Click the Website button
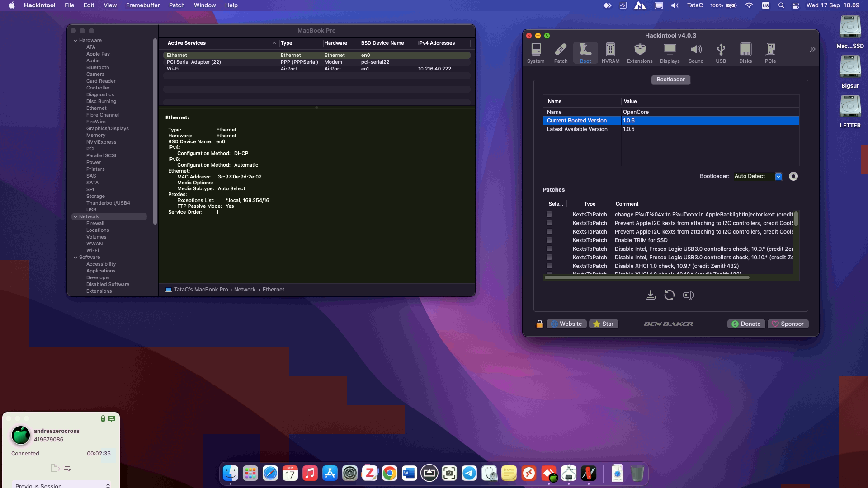Image resolution: width=868 pixels, height=488 pixels. click(566, 324)
